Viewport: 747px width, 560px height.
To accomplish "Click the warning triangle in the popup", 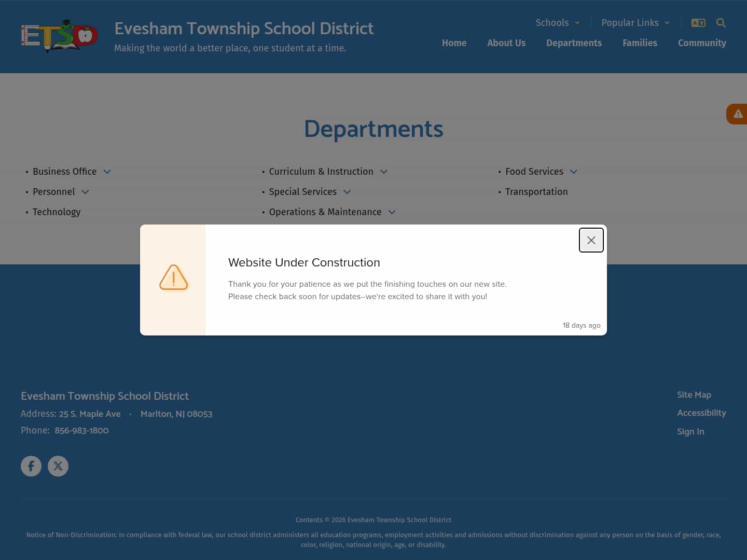I will coord(173,277).
